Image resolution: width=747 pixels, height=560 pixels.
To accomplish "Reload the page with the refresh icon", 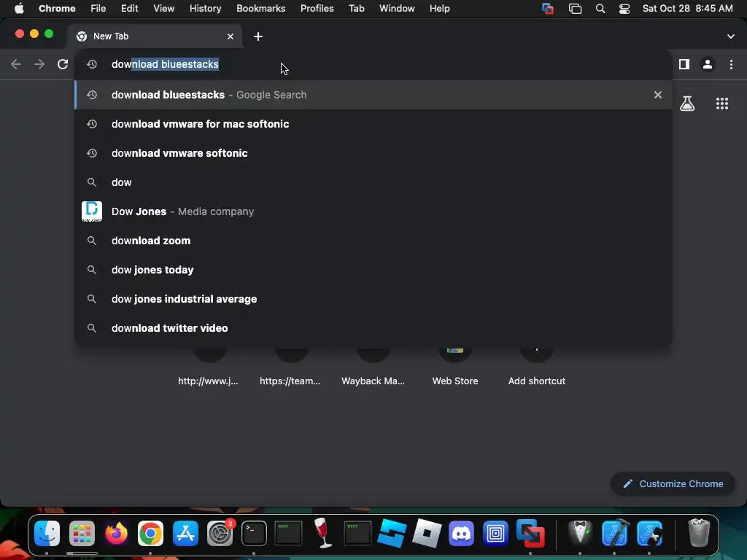I will pos(63,64).
